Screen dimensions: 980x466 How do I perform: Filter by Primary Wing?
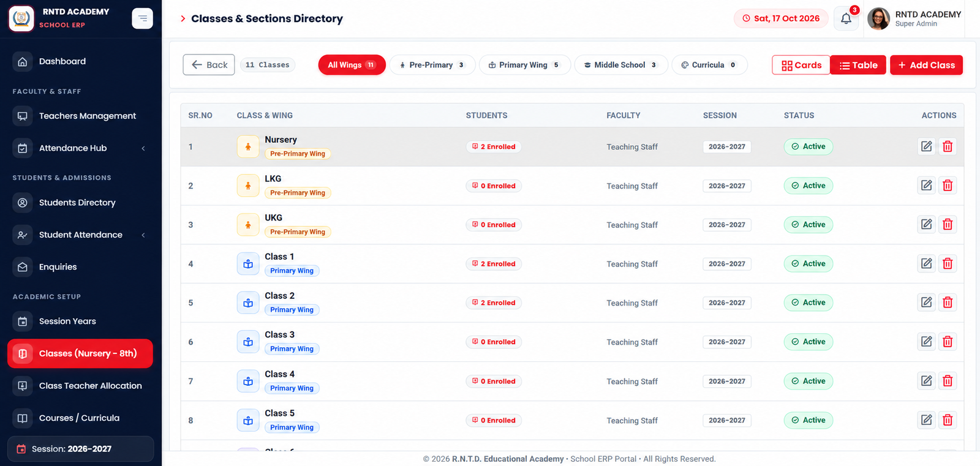(525, 65)
